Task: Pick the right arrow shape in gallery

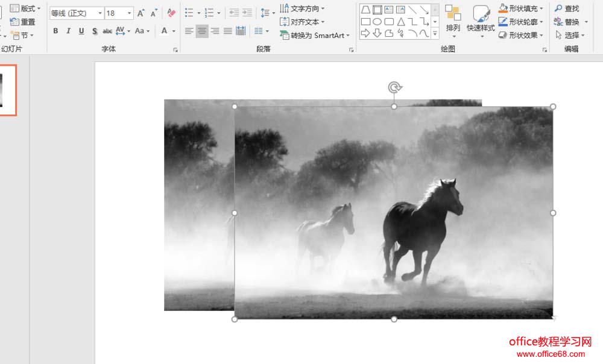Action: click(365, 33)
